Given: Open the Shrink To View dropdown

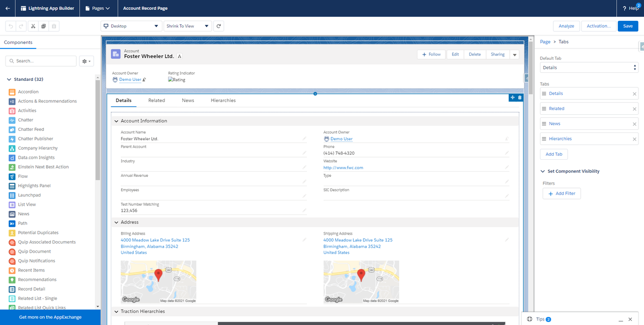Looking at the screenshot, I should [x=187, y=26].
